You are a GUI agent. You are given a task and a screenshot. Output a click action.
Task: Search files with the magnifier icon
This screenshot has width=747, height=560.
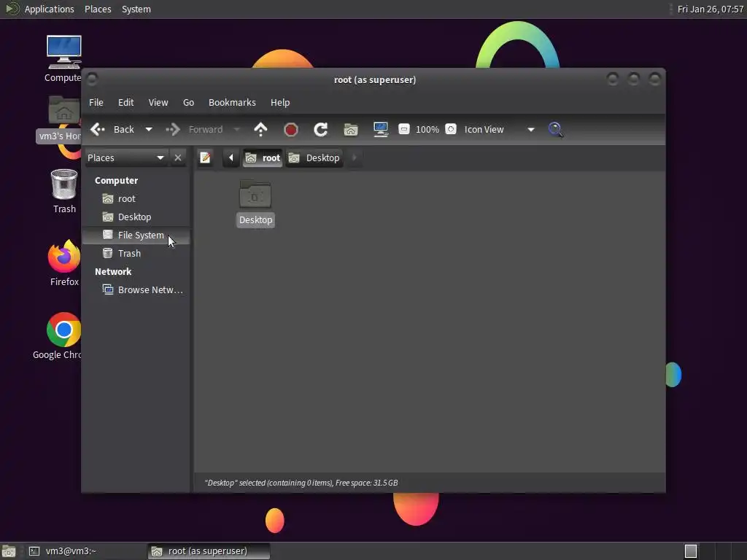tap(555, 130)
